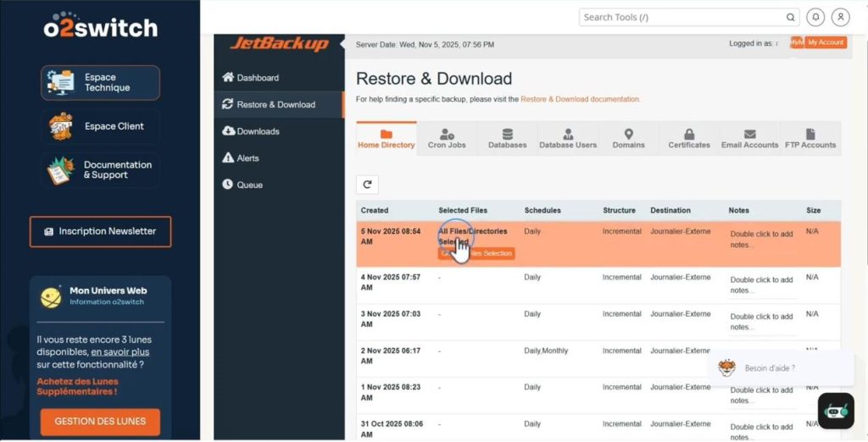
Task: Open the 'Besoin d'aide ?' help bubble
Action: click(x=781, y=367)
